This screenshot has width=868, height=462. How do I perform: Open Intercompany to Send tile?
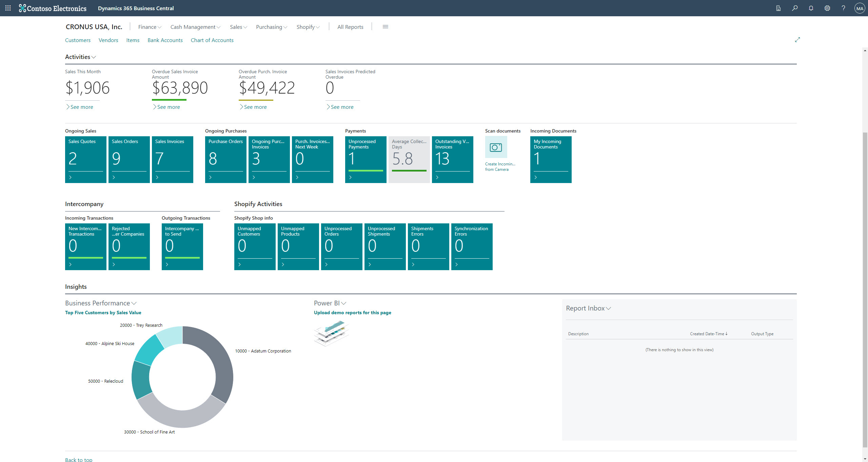(x=182, y=247)
